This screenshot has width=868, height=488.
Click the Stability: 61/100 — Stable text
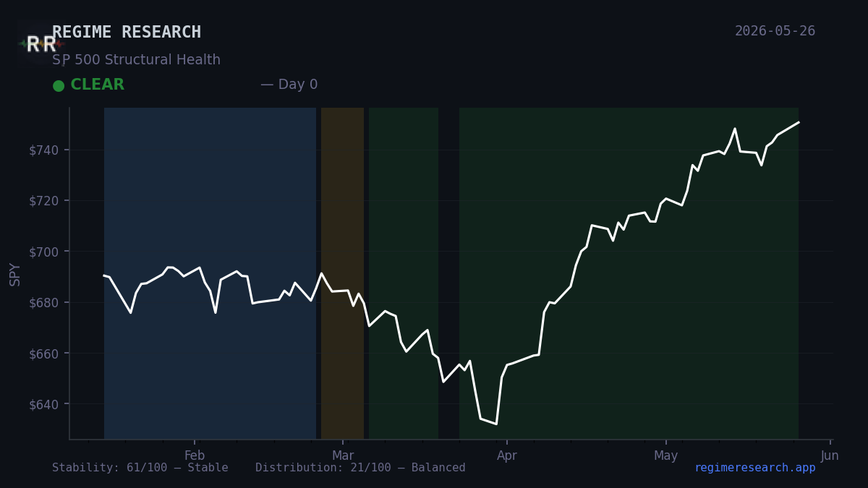(140, 468)
